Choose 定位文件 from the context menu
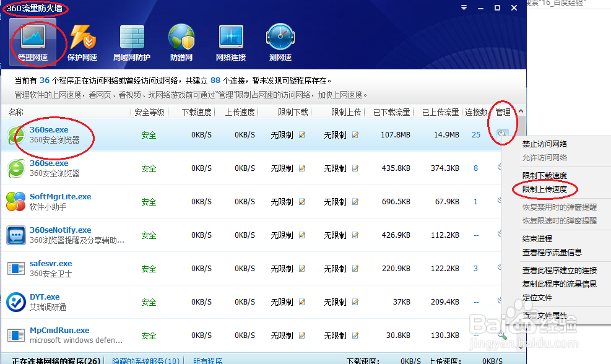Screen dimensions: 611x364 537,298
